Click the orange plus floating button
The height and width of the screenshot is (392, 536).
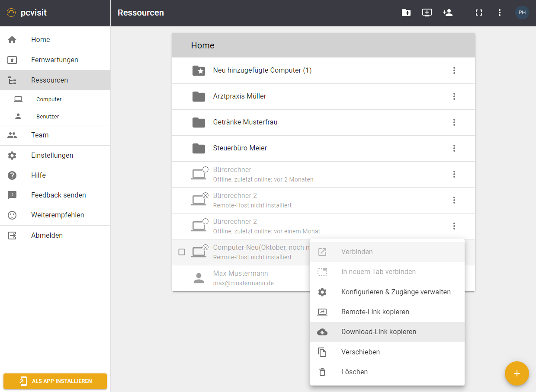pos(517,373)
